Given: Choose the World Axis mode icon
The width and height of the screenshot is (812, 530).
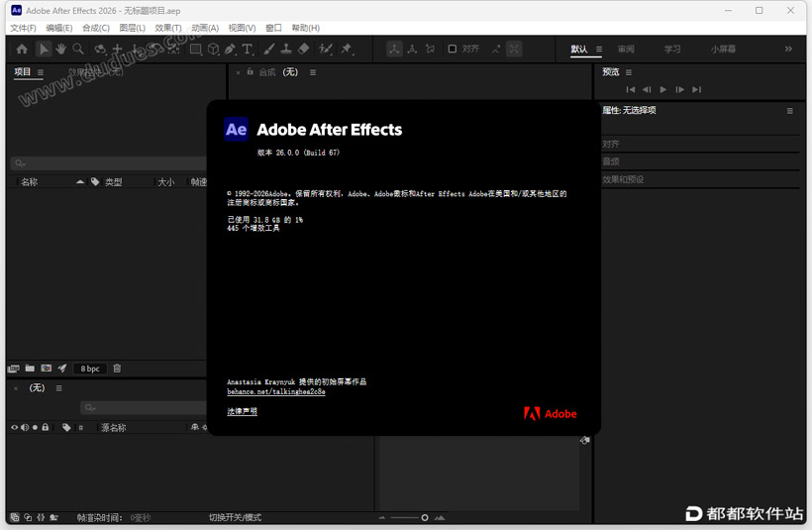Looking at the screenshot, I should tap(412, 50).
